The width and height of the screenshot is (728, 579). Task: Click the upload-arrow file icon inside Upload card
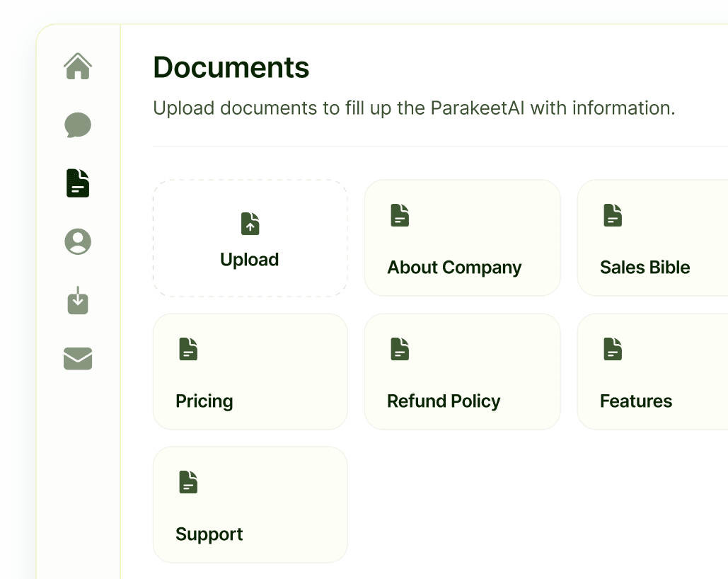(250, 224)
